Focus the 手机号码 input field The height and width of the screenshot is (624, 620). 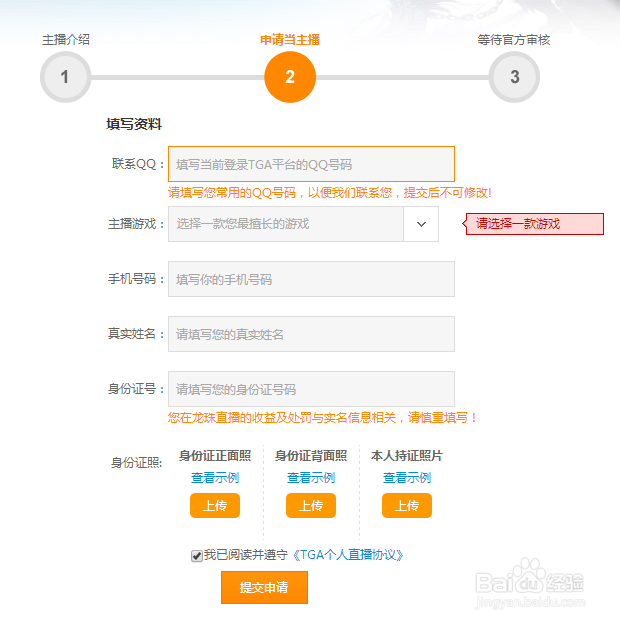click(311, 279)
